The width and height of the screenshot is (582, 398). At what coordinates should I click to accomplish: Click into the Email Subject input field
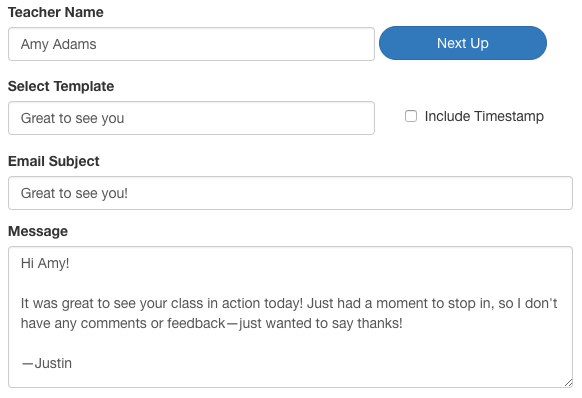[290, 193]
